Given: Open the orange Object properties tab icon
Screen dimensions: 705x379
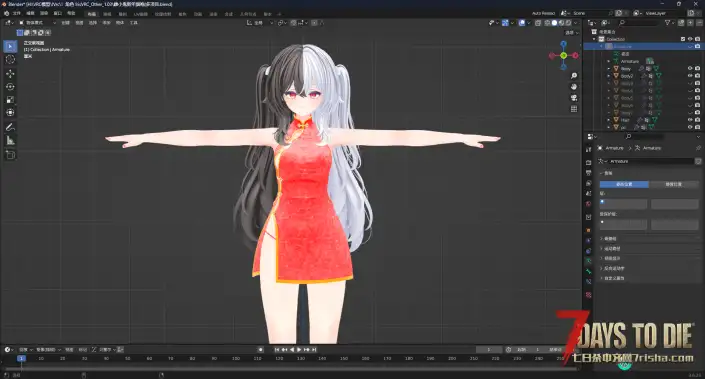Looking at the screenshot, I should (x=589, y=230).
